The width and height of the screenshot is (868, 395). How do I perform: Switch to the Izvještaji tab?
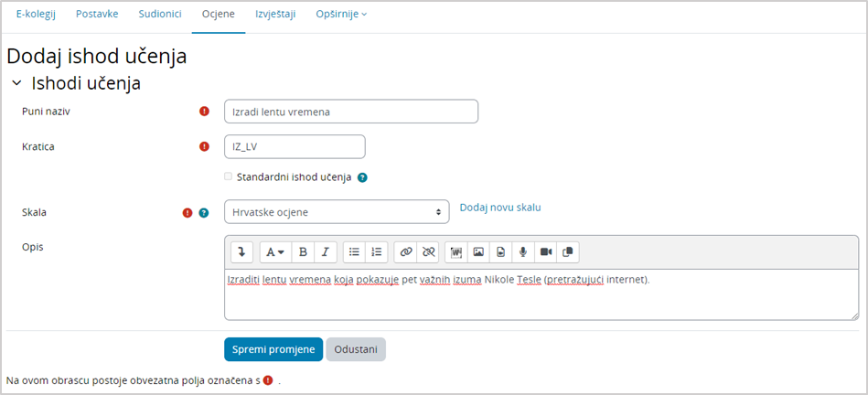[x=275, y=15]
